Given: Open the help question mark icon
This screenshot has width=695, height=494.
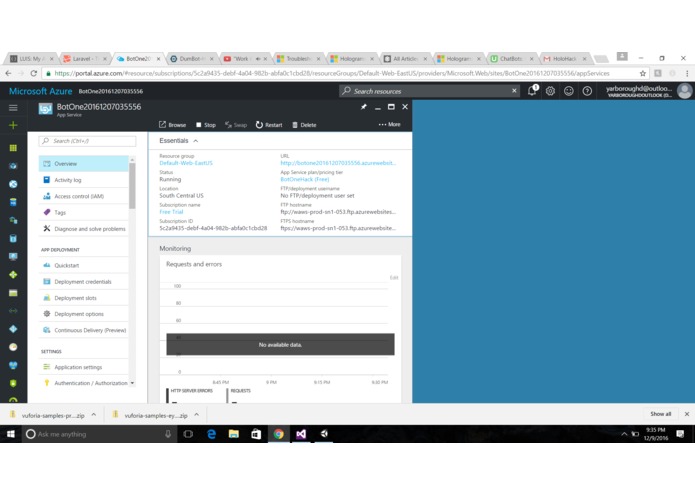Looking at the screenshot, I should (587, 91).
